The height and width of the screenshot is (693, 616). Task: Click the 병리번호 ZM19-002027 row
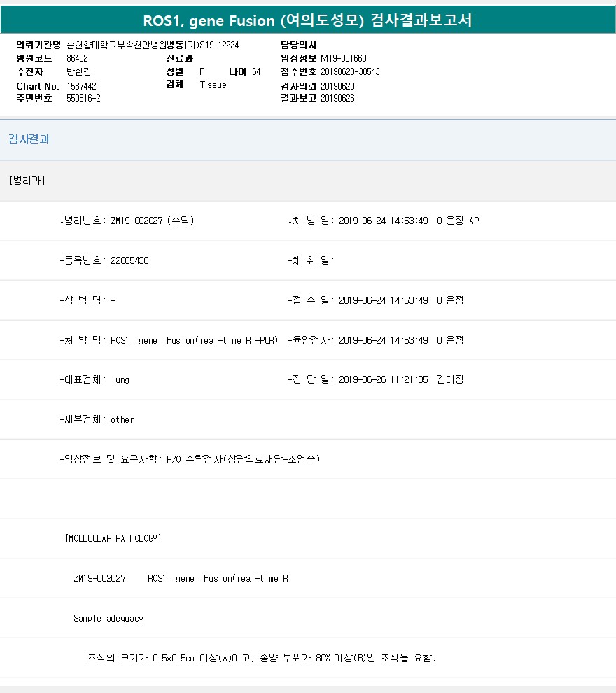(x=127, y=221)
